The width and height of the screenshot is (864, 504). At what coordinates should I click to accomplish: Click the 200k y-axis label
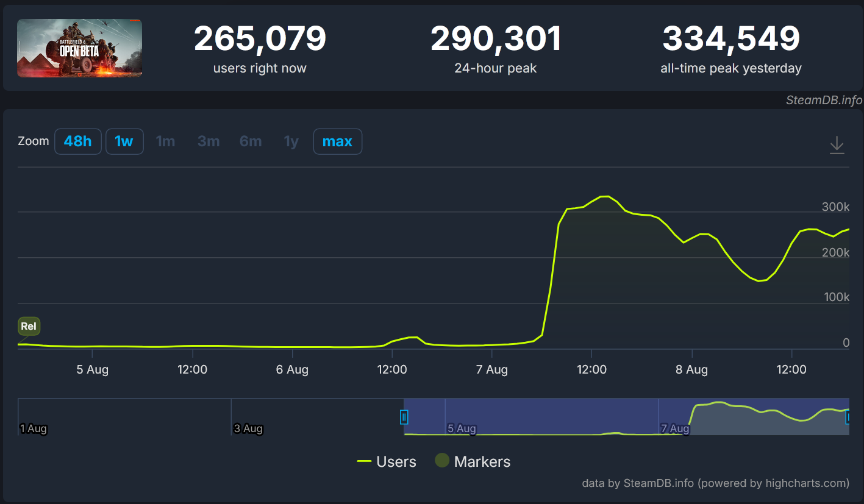click(x=835, y=252)
